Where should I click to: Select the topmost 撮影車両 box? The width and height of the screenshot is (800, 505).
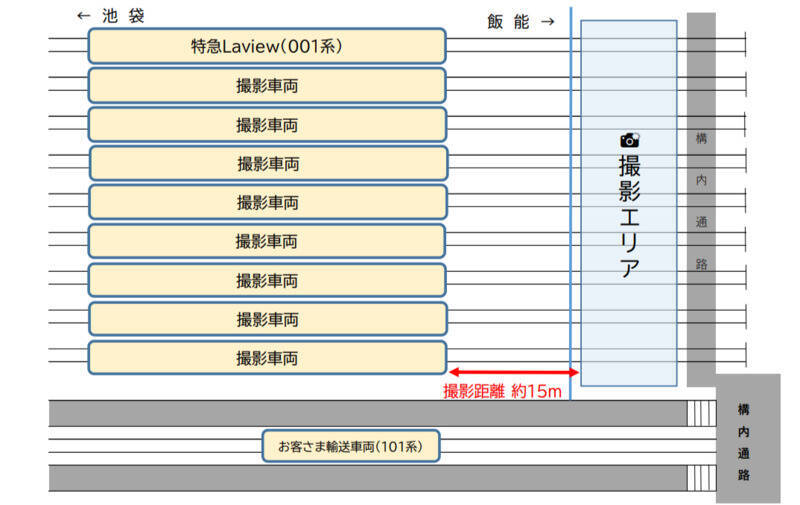(x=267, y=86)
